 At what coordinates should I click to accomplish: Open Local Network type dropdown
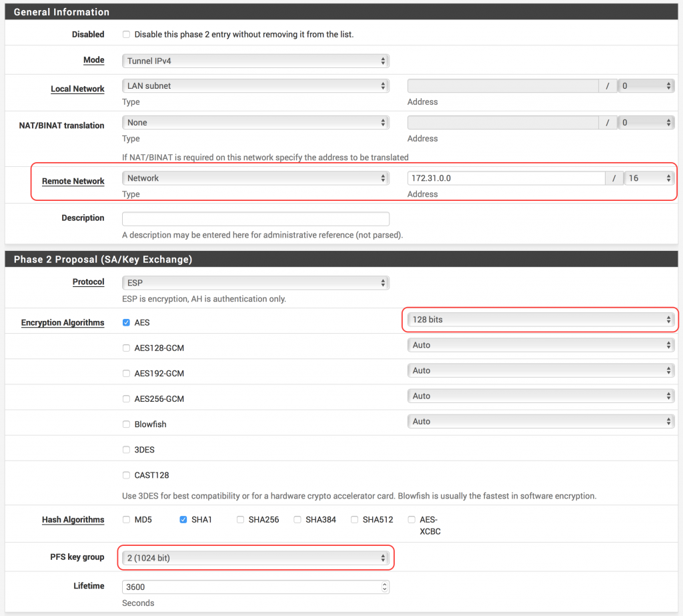(x=255, y=86)
